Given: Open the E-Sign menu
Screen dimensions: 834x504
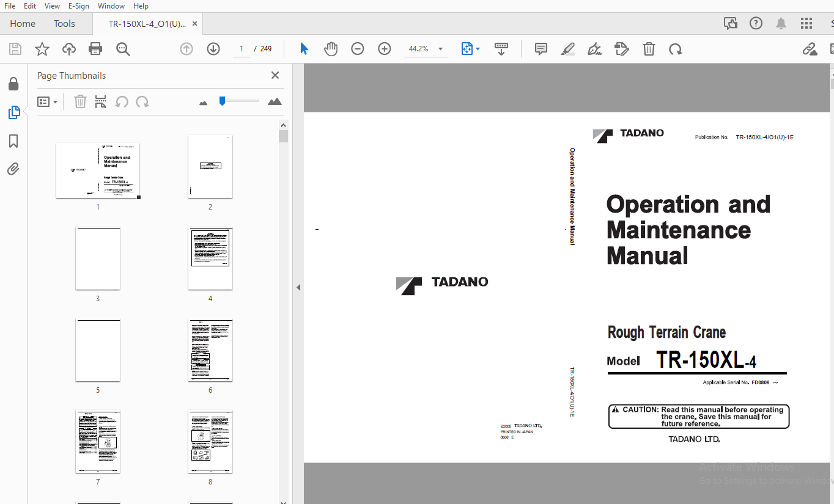Looking at the screenshot, I should [78, 5].
